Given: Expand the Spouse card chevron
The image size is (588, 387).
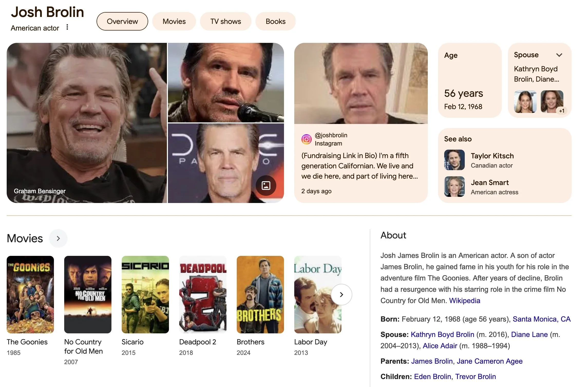Looking at the screenshot, I should (x=559, y=55).
